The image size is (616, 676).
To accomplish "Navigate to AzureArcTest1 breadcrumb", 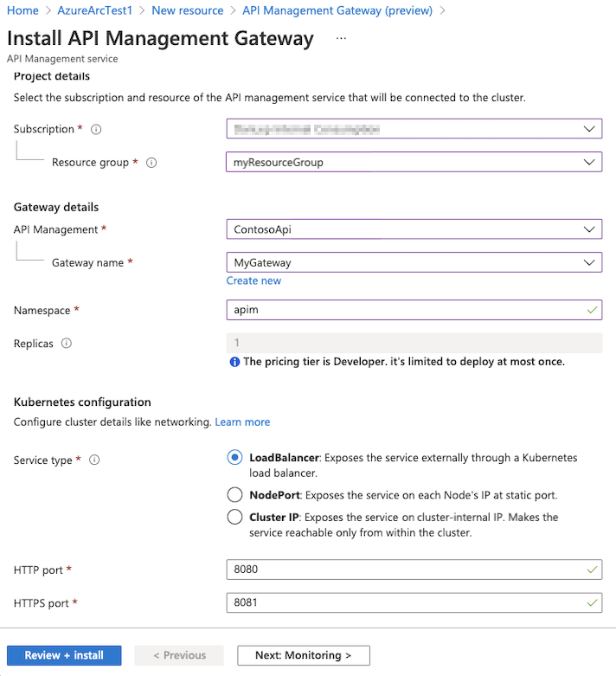I will click(95, 10).
